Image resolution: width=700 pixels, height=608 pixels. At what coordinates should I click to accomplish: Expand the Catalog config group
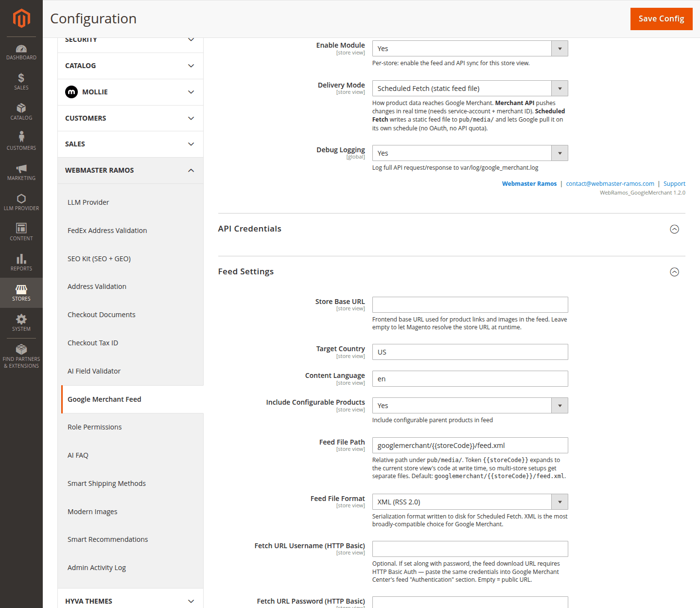pyautogui.click(x=130, y=66)
